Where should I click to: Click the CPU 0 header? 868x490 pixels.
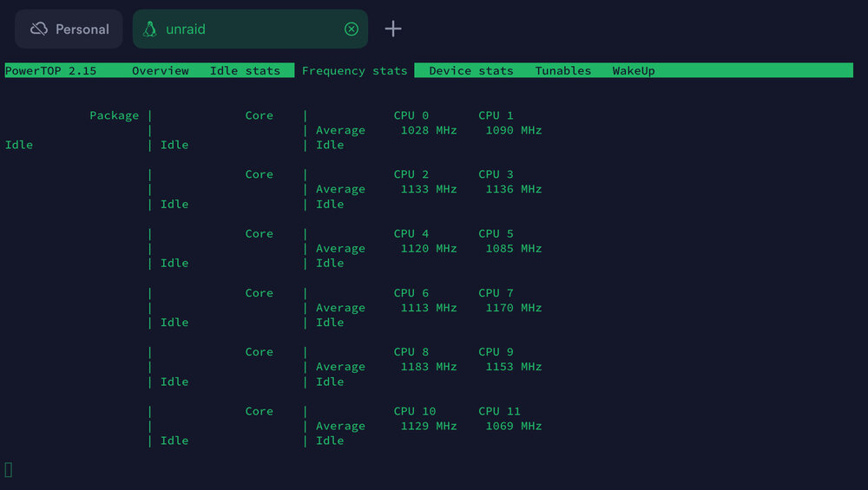[411, 115]
